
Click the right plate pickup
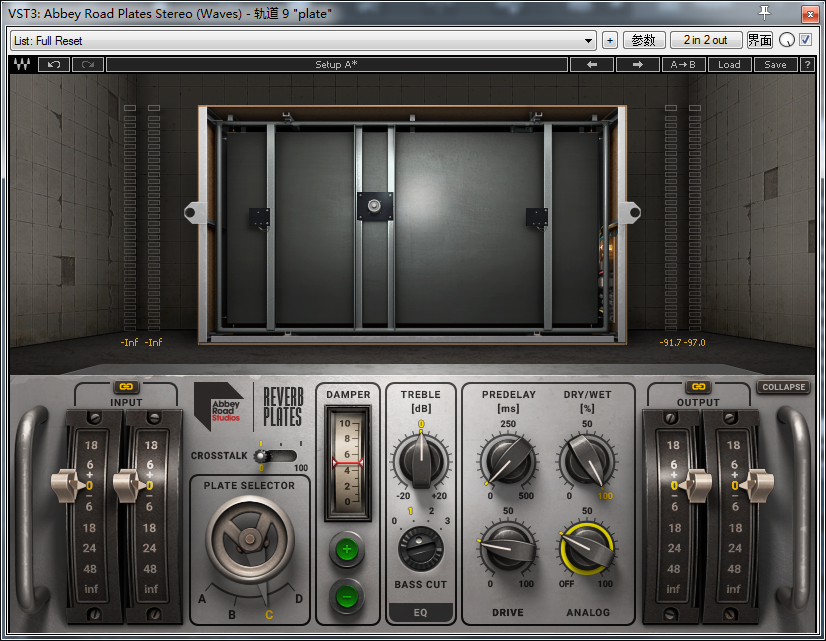click(537, 217)
